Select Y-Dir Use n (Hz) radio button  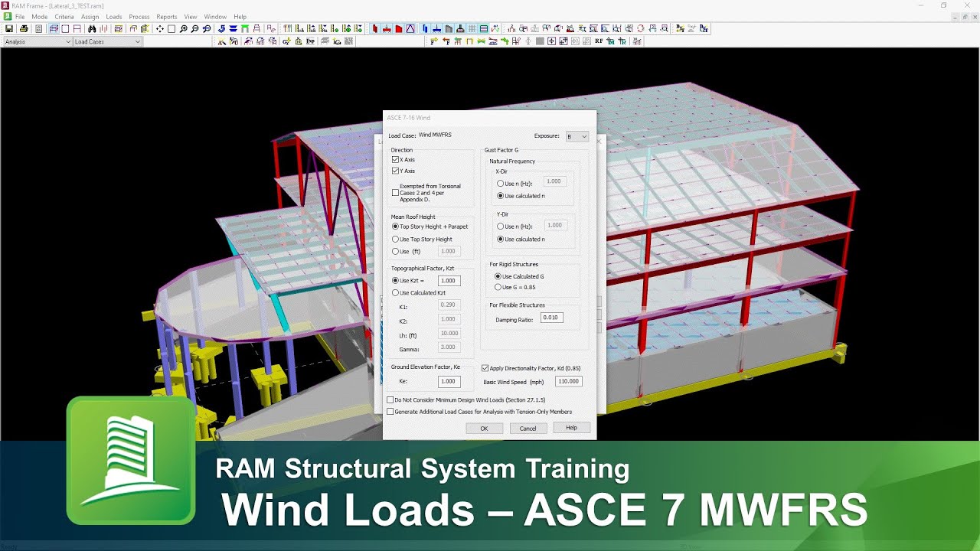pyautogui.click(x=501, y=227)
